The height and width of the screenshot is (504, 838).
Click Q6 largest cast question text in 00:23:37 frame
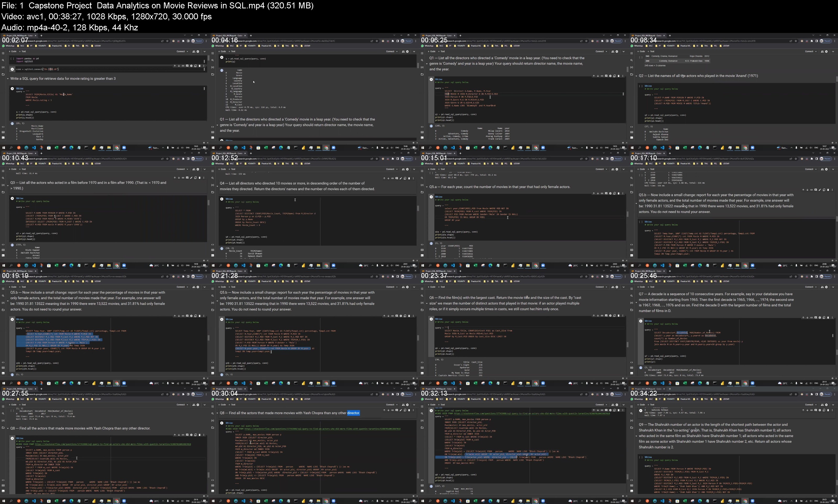click(505, 303)
